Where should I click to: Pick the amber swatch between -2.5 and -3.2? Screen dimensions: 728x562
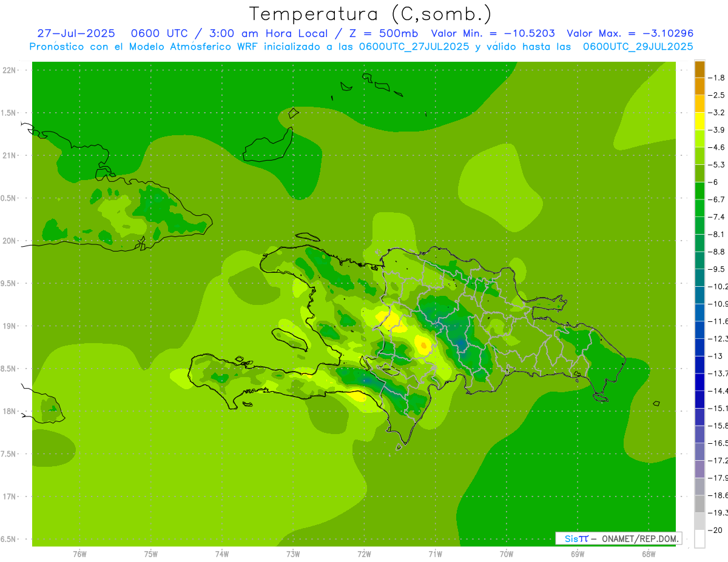tap(699, 104)
